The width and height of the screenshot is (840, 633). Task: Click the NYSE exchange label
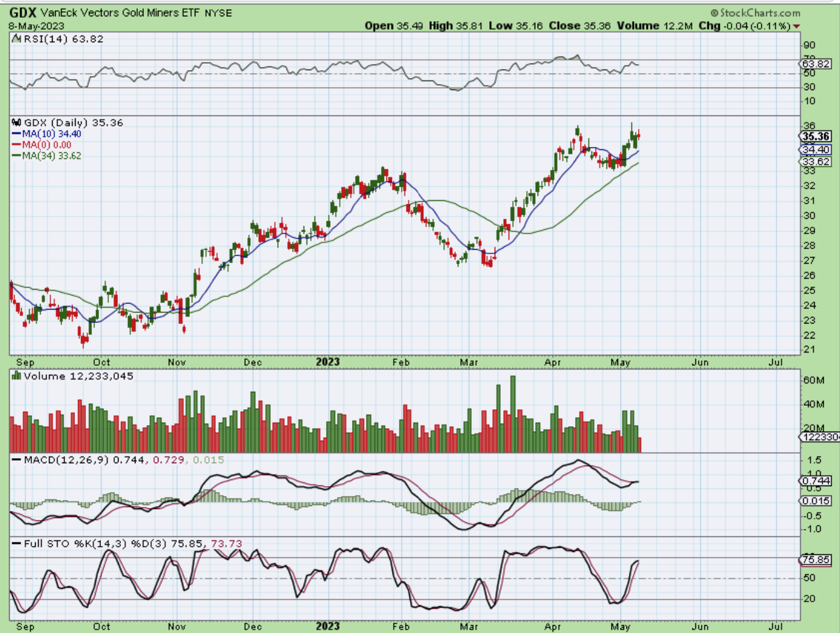[x=218, y=13]
